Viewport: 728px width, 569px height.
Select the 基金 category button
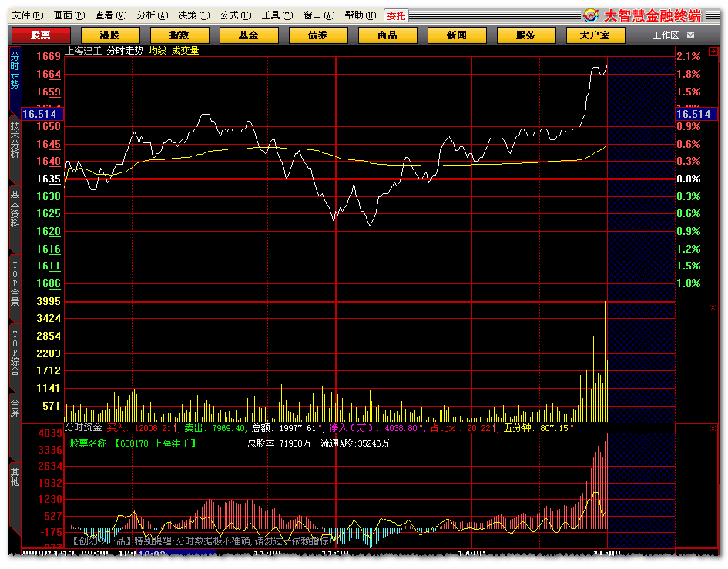tap(248, 35)
